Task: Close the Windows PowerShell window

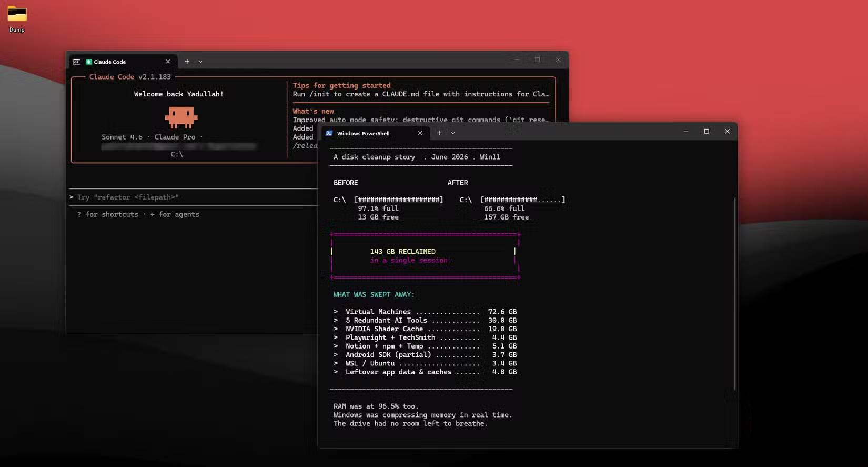Action: click(727, 131)
